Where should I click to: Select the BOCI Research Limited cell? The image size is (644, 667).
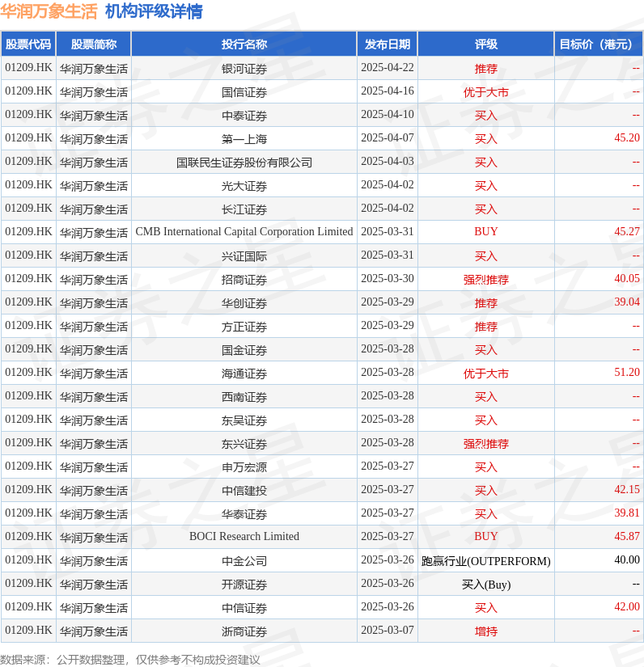click(244, 536)
